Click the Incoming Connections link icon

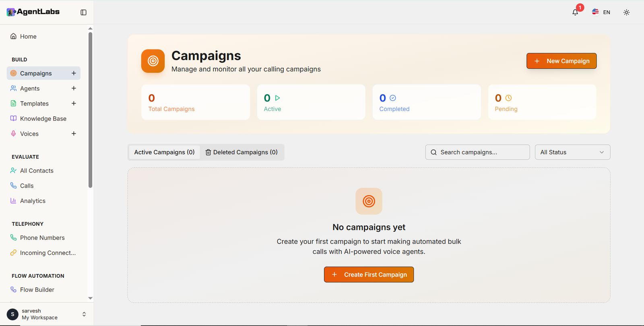[x=13, y=253]
